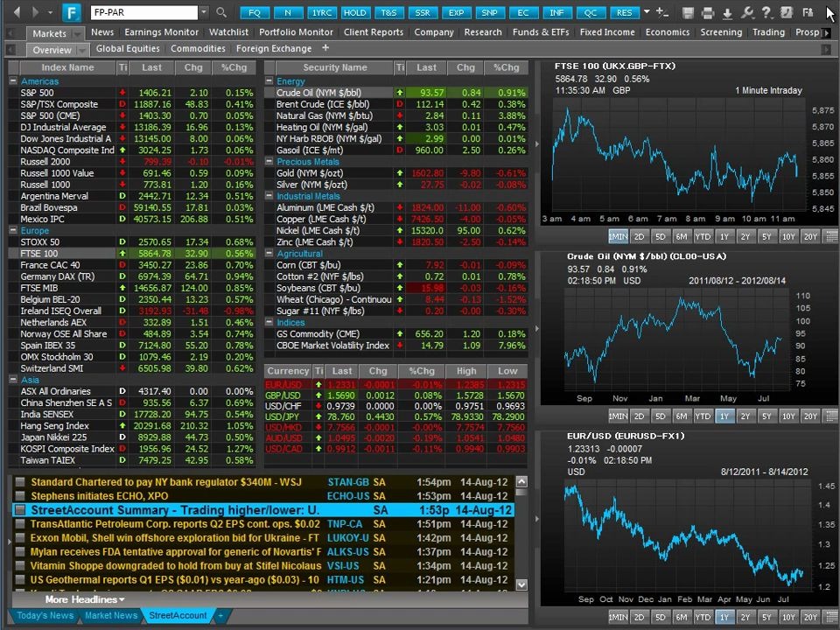Click the 1YRC shortcut button
Screen dimensions: 840x630
pyautogui.click(x=322, y=12)
